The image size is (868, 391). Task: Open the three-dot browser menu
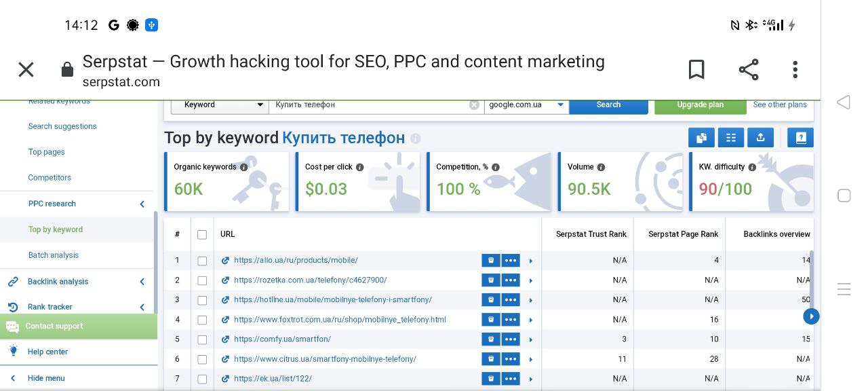[795, 69]
